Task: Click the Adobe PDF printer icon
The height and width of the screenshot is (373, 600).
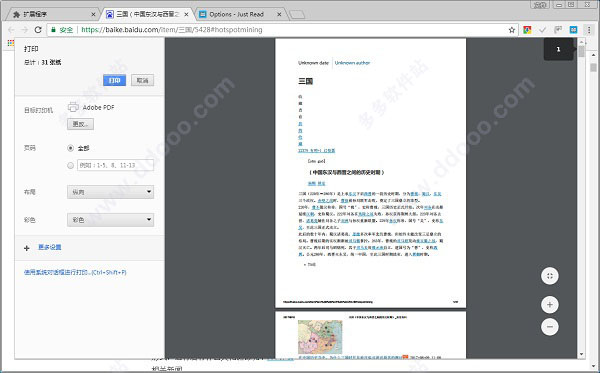Action: tap(73, 108)
